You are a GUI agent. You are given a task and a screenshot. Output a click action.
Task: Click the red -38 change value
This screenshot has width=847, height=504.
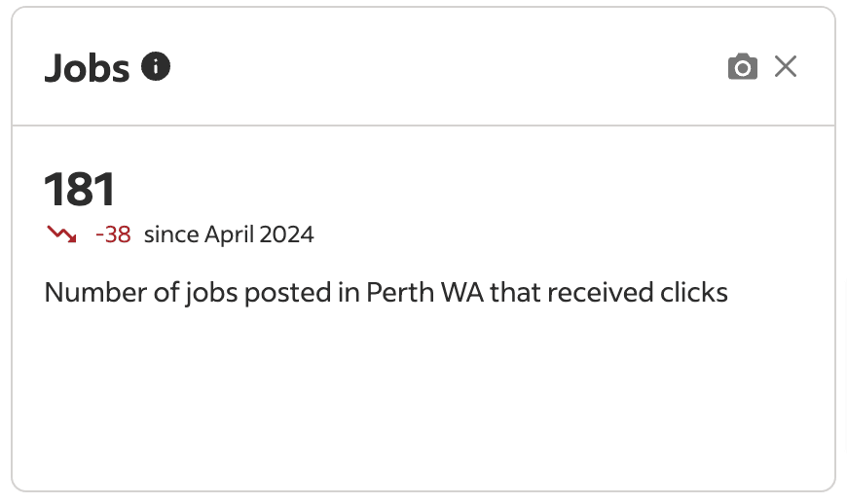[x=113, y=234]
